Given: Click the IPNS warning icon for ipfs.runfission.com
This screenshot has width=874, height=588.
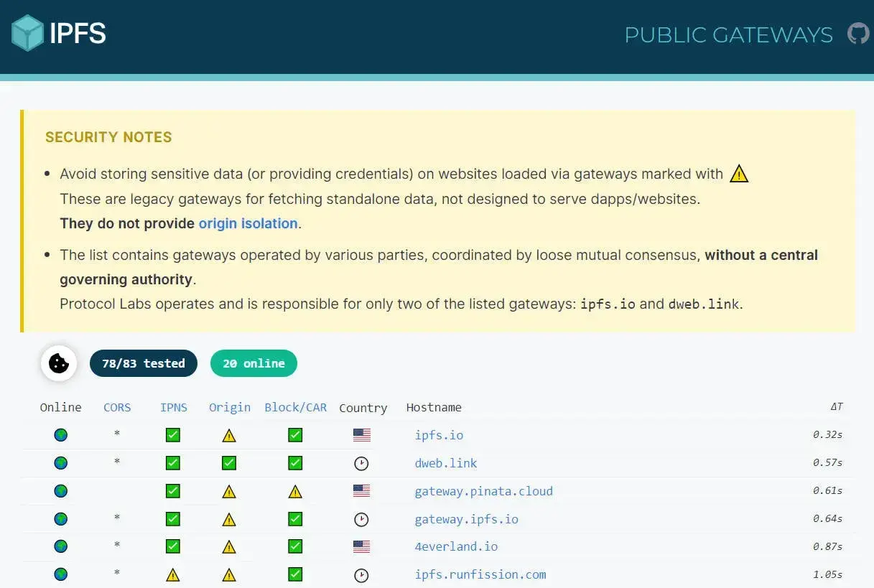Looking at the screenshot, I should (172, 574).
